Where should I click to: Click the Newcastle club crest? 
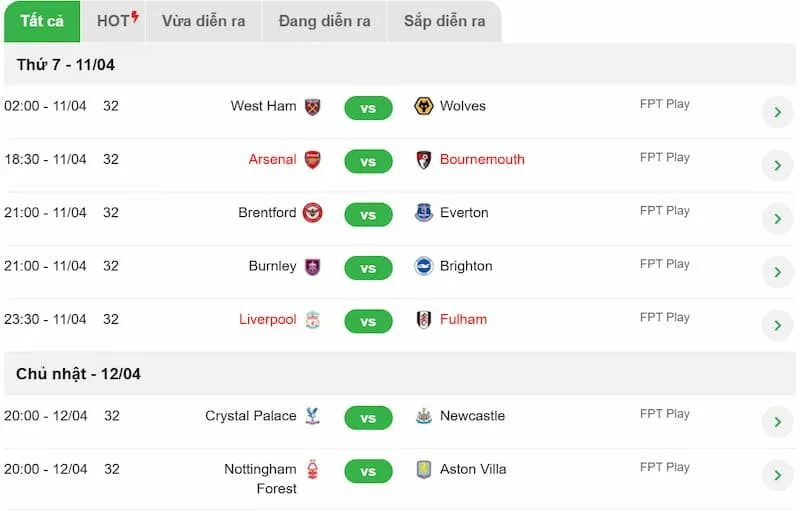click(x=424, y=416)
